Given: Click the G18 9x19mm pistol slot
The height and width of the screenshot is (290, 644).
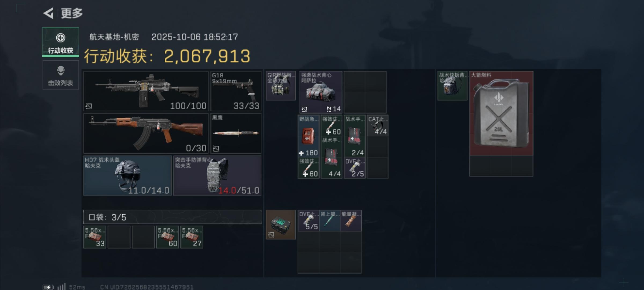Looking at the screenshot, I should coord(236,91).
